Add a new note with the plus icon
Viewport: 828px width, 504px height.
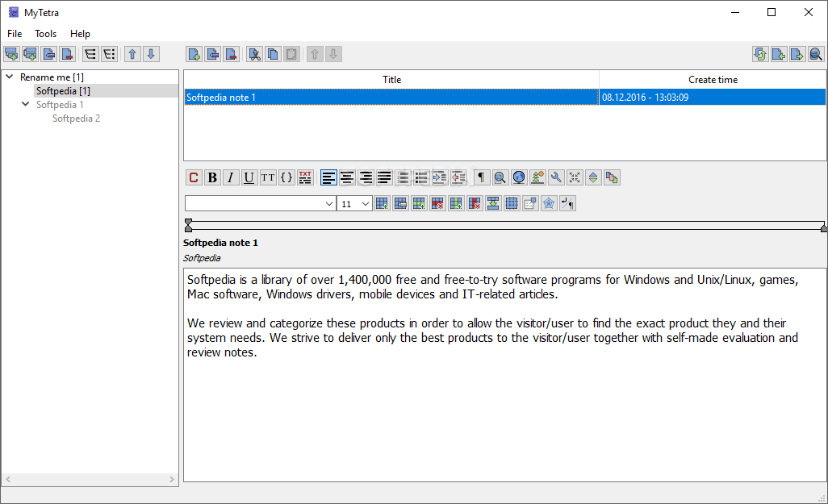pyautogui.click(x=194, y=54)
